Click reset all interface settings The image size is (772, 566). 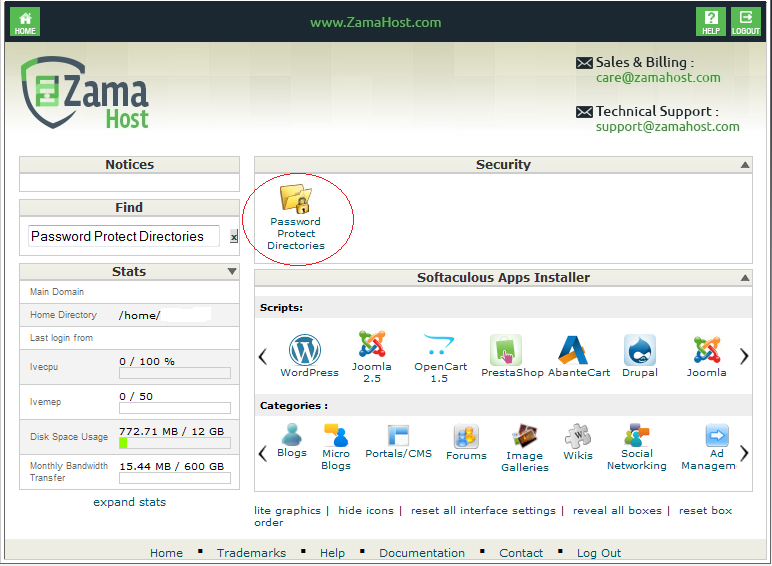click(x=483, y=511)
